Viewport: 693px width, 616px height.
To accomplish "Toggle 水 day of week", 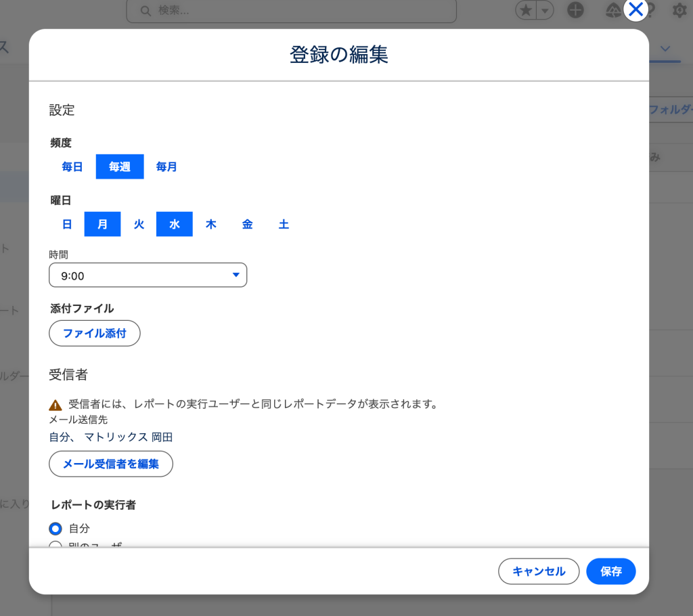I will point(175,224).
